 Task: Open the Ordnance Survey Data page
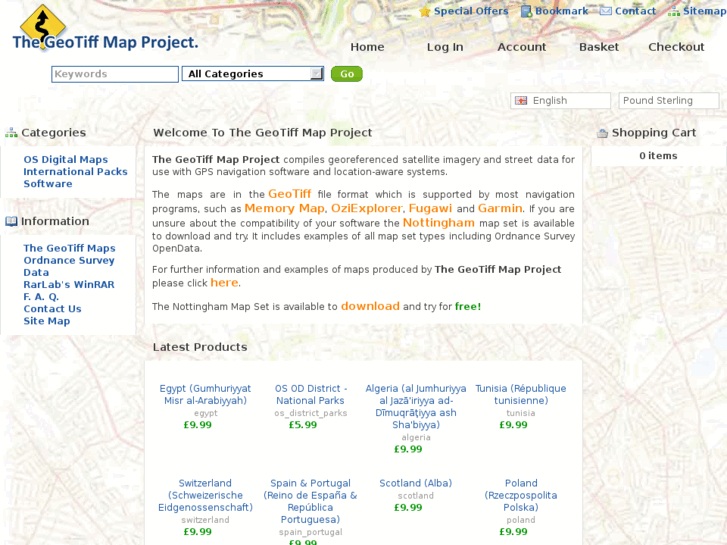pos(69,266)
